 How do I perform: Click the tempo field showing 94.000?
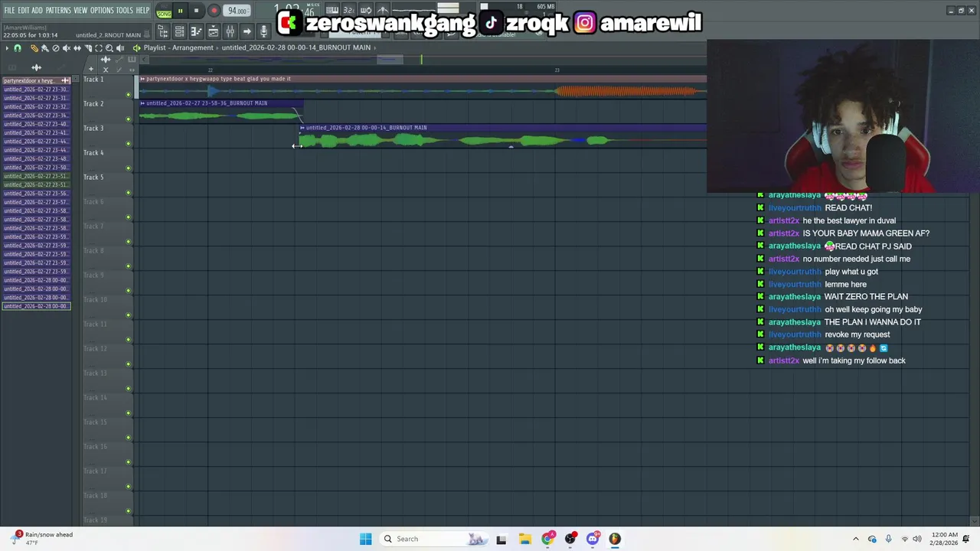coord(237,11)
